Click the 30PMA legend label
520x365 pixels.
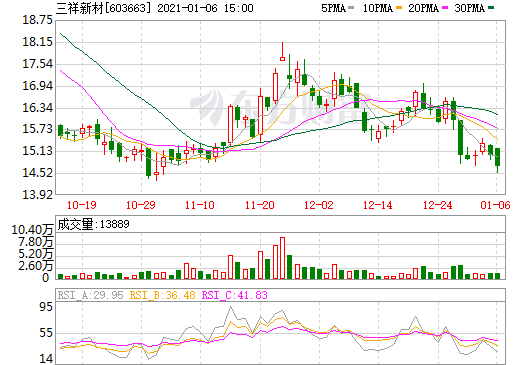470,8
